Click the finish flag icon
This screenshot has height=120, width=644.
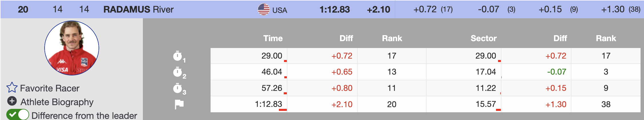point(179,104)
